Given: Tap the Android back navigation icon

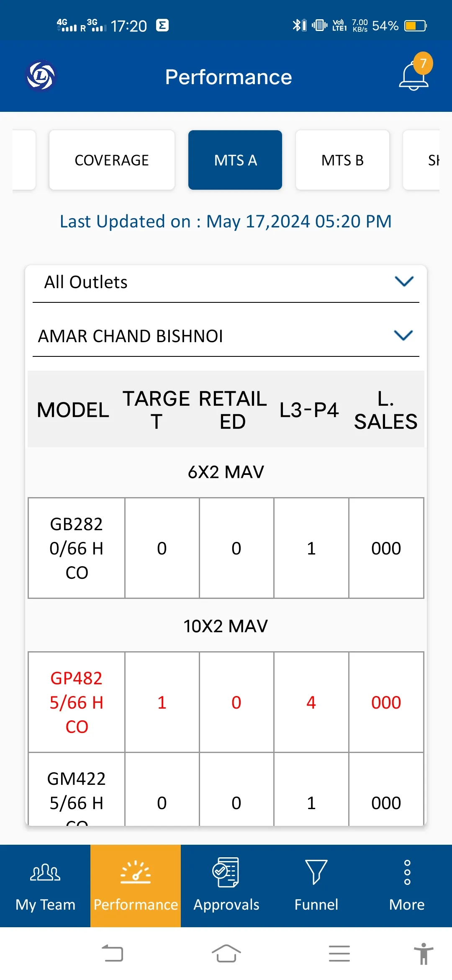Looking at the screenshot, I should pyautogui.click(x=113, y=954).
